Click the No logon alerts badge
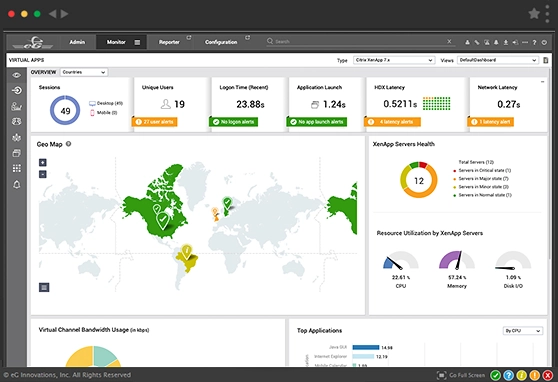This screenshot has height=382, width=558. pyautogui.click(x=233, y=122)
